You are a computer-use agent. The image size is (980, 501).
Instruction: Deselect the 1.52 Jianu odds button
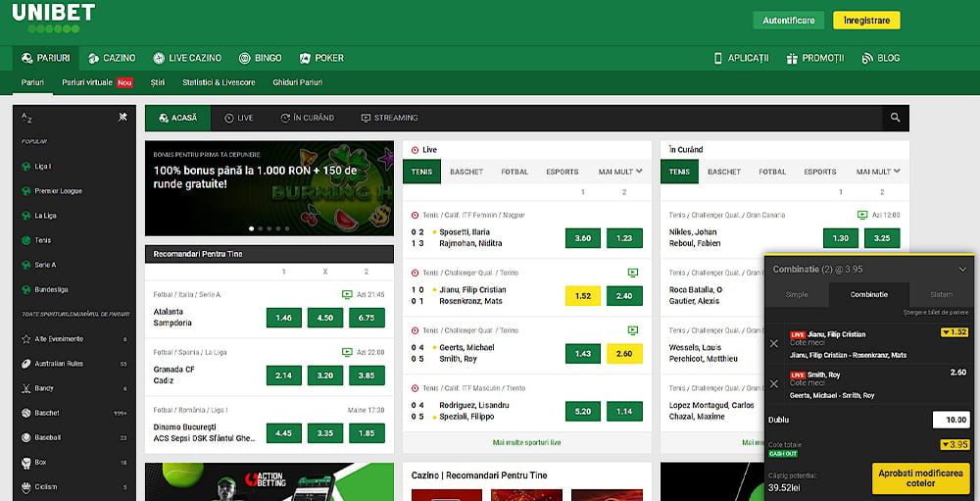pos(582,296)
